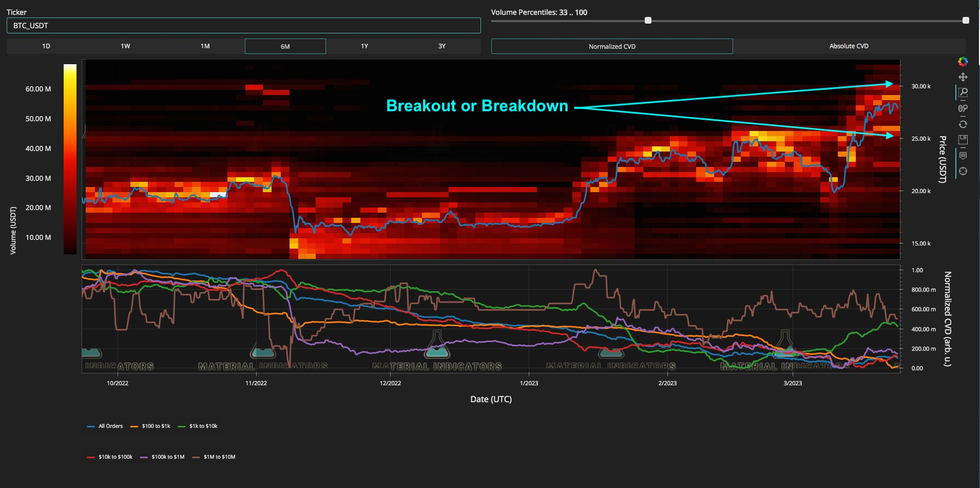
Task: Toggle the $1M to $10M legend entry
Action: point(214,457)
